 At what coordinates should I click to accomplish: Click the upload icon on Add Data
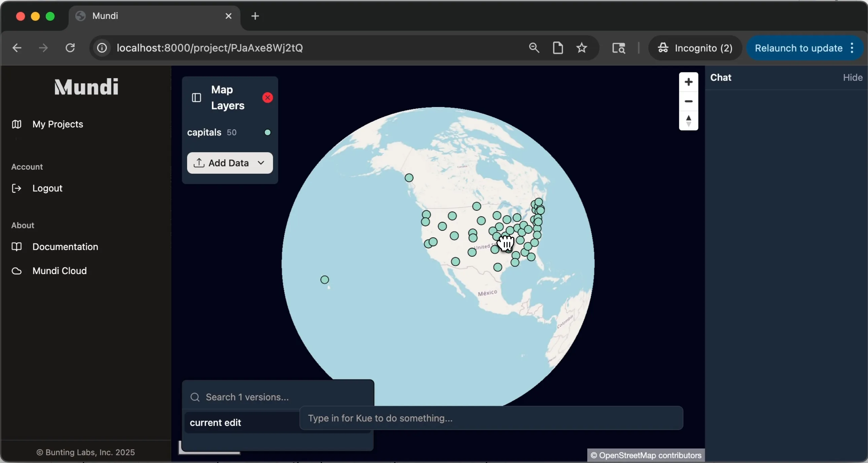pos(199,163)
